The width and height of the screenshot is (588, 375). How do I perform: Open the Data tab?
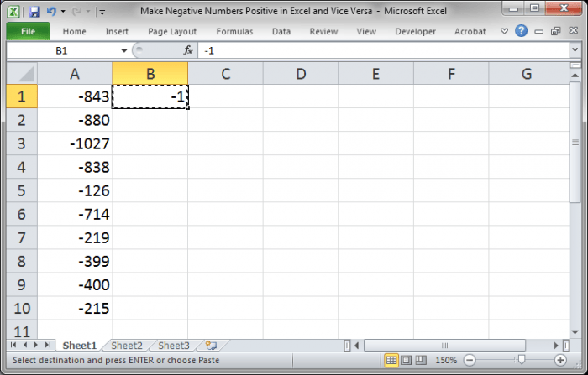pos(281,32)
